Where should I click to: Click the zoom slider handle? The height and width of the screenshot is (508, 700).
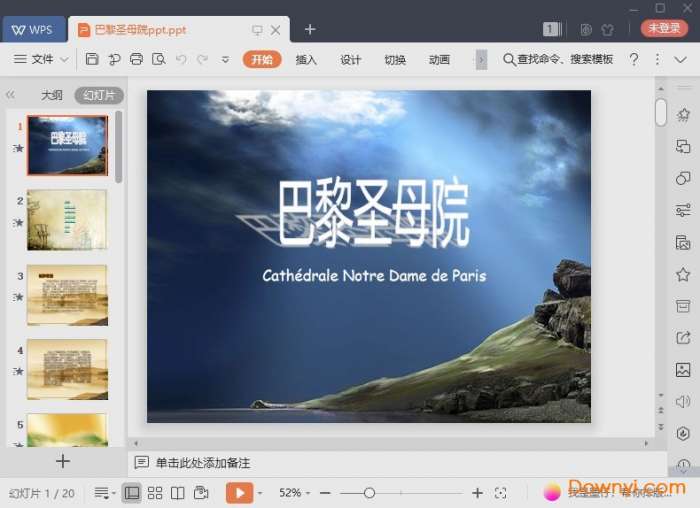coord(369,493)
